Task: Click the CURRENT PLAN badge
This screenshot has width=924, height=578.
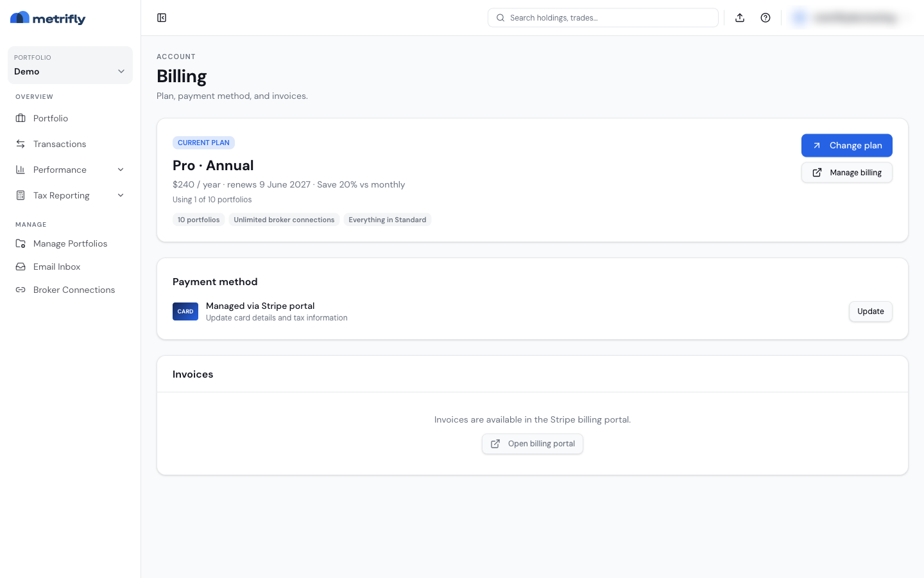Action: click(x=203, y=143)
